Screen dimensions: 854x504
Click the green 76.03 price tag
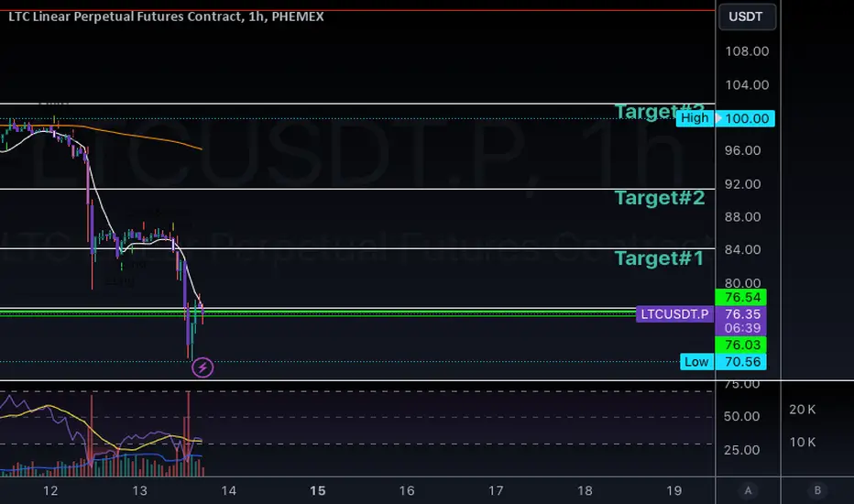(x=740, y=345)
